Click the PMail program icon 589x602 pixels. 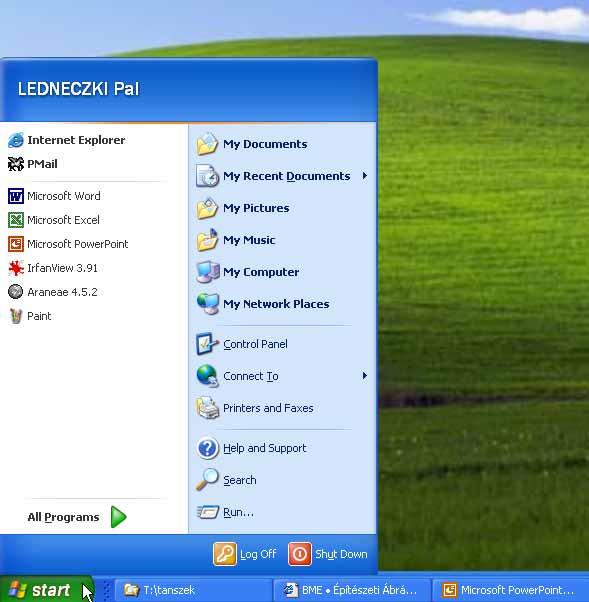point(16,164)
